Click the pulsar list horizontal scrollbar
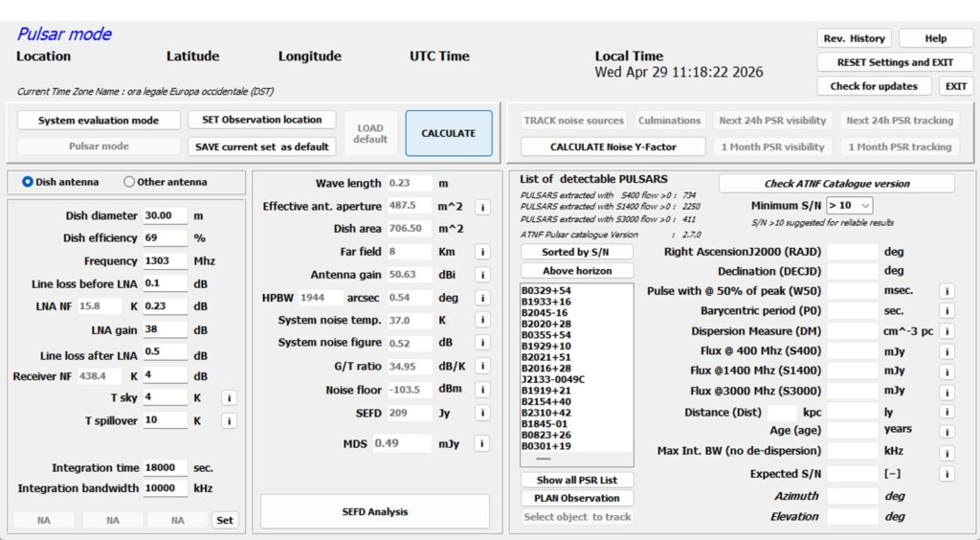Viewport: 980px width, 540px height. point(577,459)
